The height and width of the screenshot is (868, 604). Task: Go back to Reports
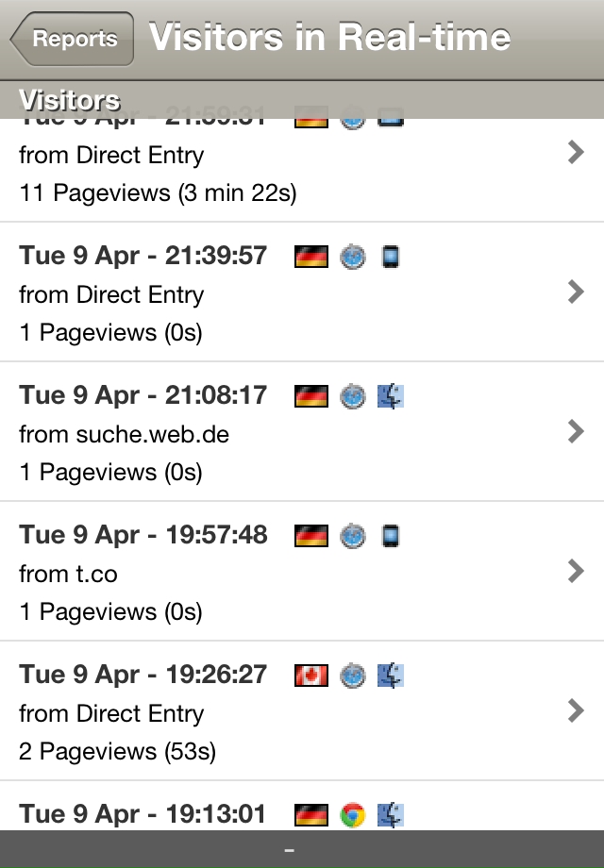pyautogui.click(x=72, y=39)
